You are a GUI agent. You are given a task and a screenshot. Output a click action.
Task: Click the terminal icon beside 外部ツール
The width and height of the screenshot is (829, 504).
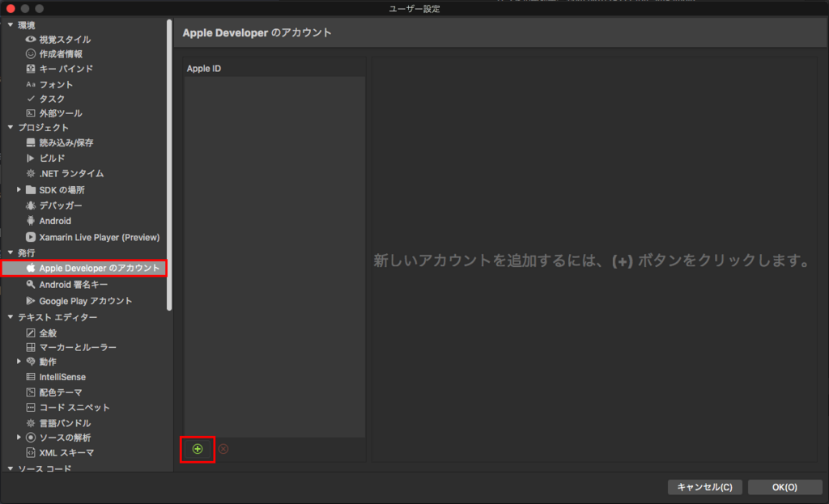tap(31, 113)
